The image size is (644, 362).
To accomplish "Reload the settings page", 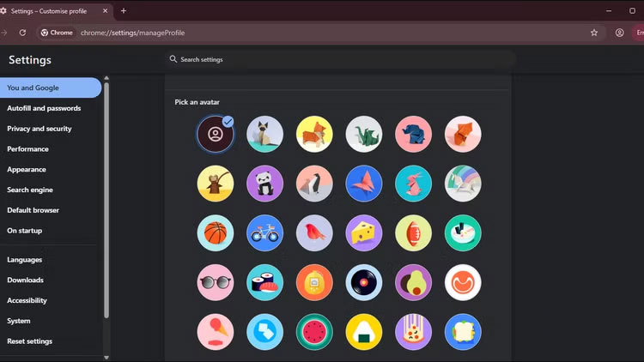I will click(22, 33).
